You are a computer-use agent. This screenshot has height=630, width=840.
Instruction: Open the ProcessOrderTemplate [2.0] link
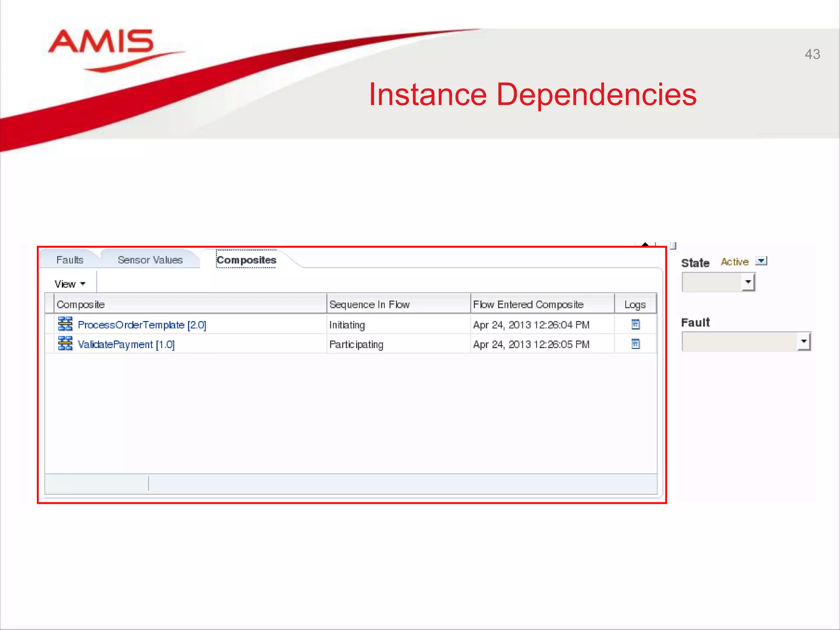click(142, 325)
